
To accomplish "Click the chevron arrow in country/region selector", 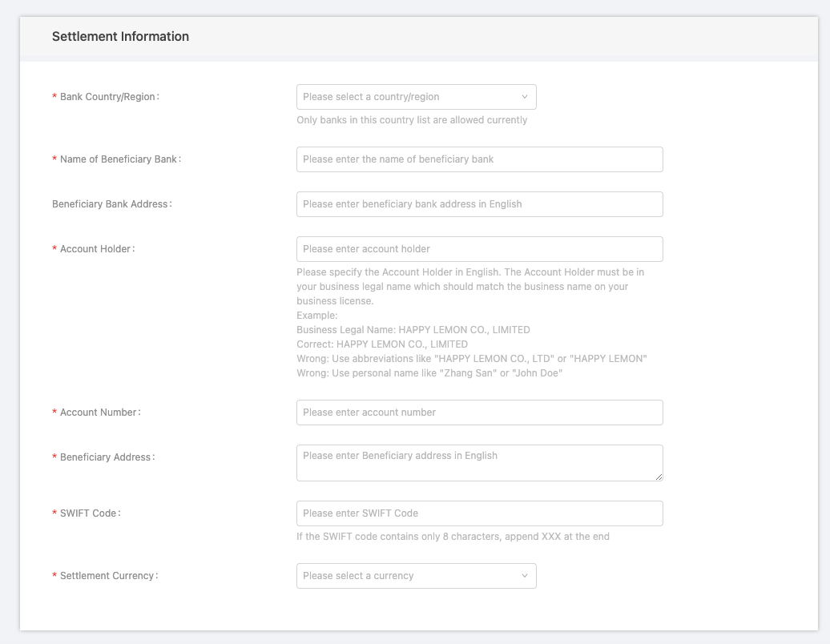I will pos(525,97).
